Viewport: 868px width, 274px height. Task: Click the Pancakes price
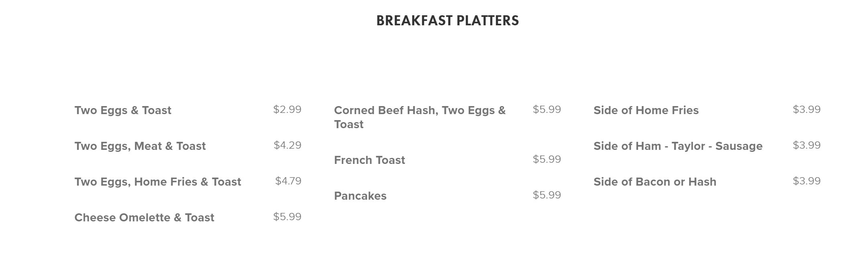click(547, 195)
